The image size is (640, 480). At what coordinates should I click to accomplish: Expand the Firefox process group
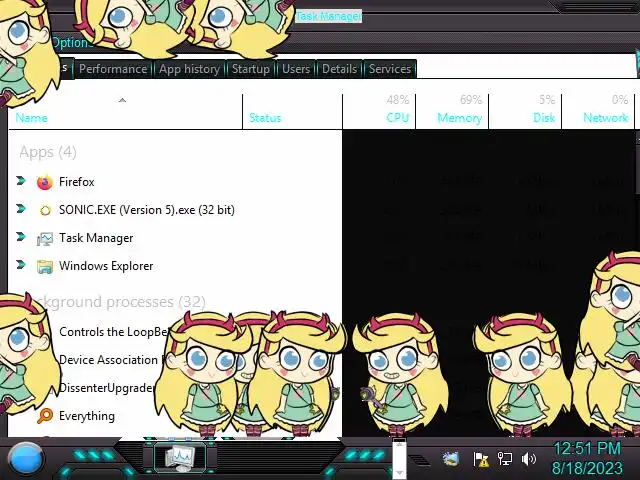tap(21, 180)
